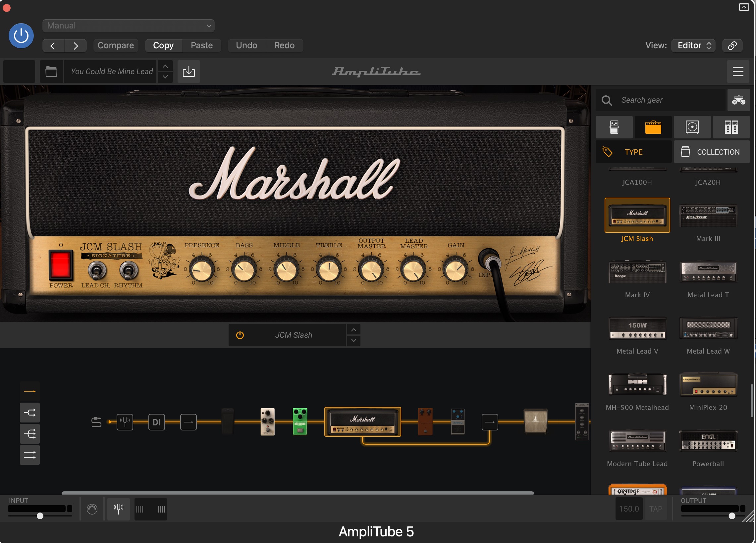
Task: Click the custom shop gear cart icon
Action: coord(738,100)
